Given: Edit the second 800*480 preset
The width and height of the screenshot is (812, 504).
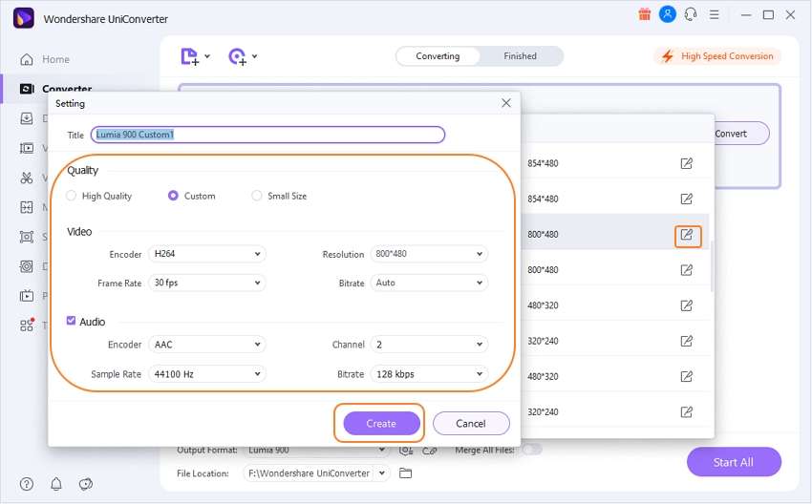Looking at the screenshot, I should [686, 270].
